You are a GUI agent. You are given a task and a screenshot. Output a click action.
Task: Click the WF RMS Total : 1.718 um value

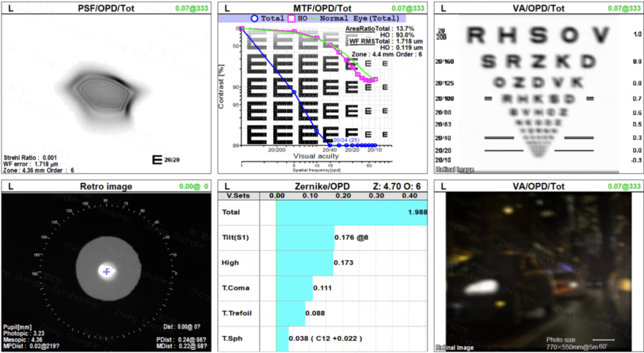(x=386, y=42)
